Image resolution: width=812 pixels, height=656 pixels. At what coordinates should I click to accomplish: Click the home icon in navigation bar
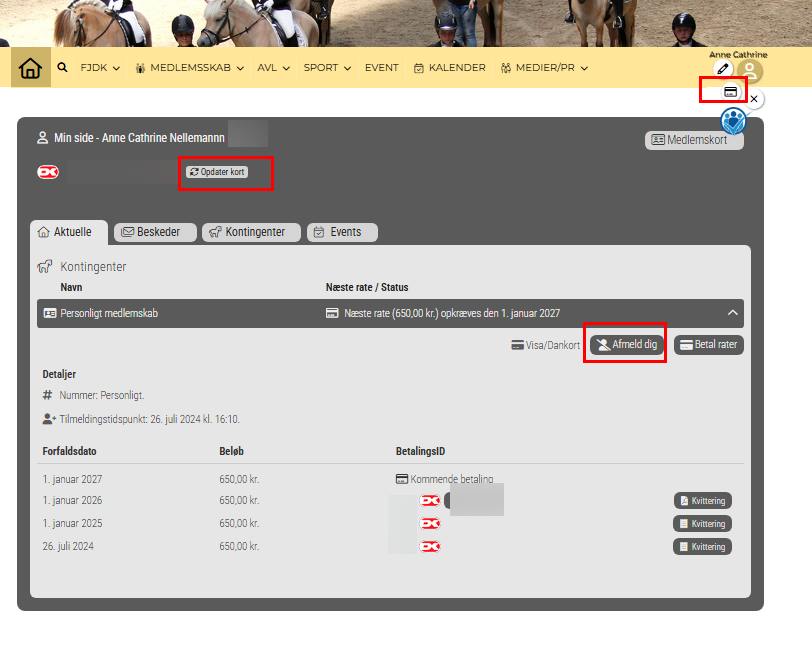[31, 68]
